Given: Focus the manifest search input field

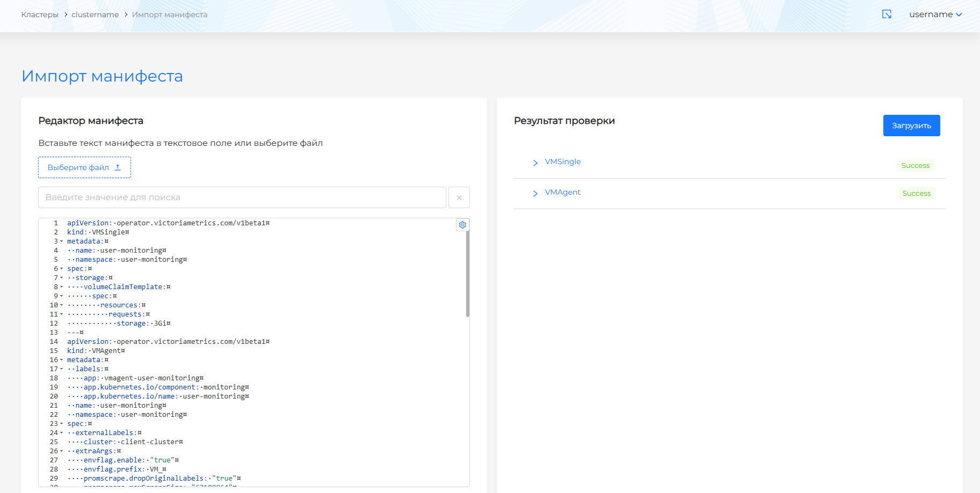Looking at the screenshot, I should (x=242, y=197).
